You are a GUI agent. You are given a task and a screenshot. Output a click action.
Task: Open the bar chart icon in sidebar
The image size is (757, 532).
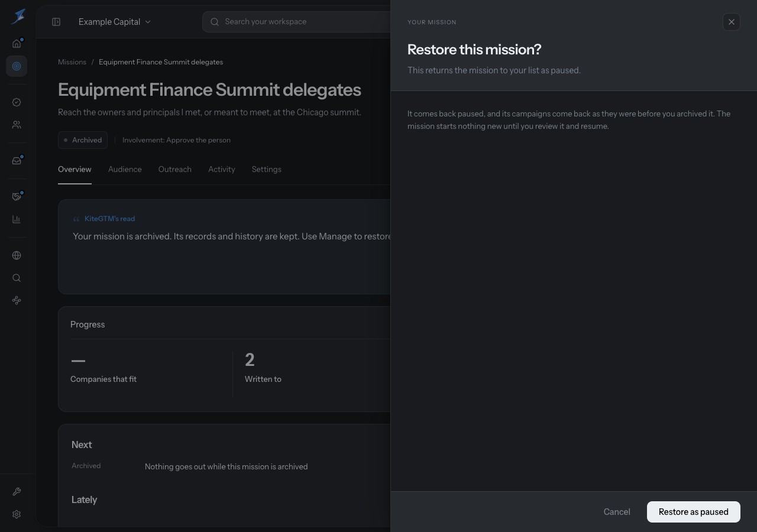17,219
